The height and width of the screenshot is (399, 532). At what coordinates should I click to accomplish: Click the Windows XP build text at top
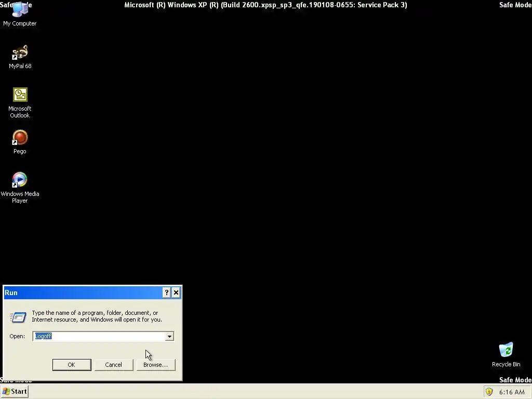[x=265, y=5]
